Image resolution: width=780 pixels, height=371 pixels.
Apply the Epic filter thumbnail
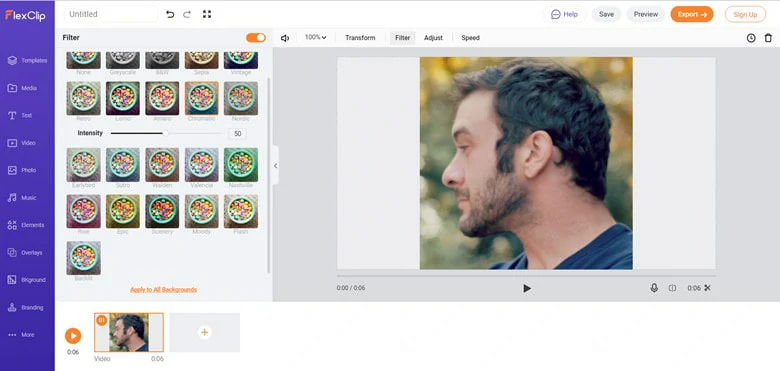tap(123, 211)
